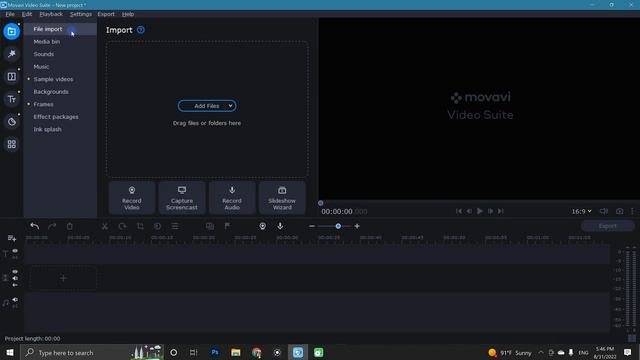Select Backgrounds category

pos(60,91)
